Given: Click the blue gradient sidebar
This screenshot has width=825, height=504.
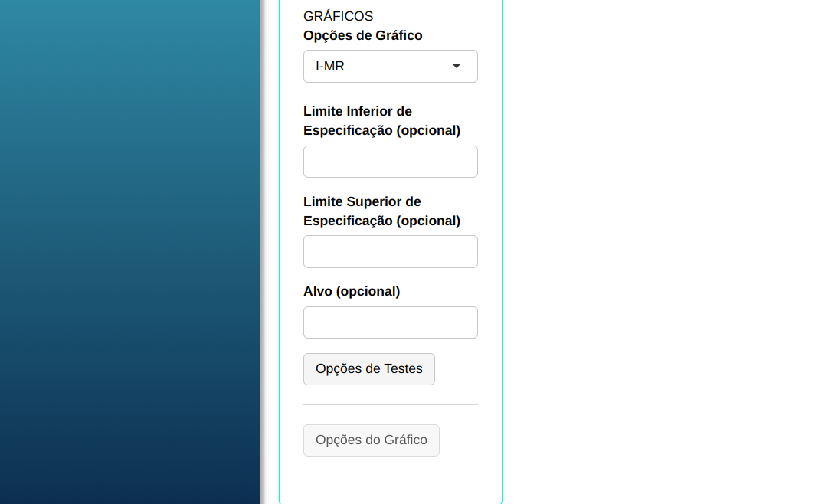Looking at the screenshot, I should coord(130,253).
